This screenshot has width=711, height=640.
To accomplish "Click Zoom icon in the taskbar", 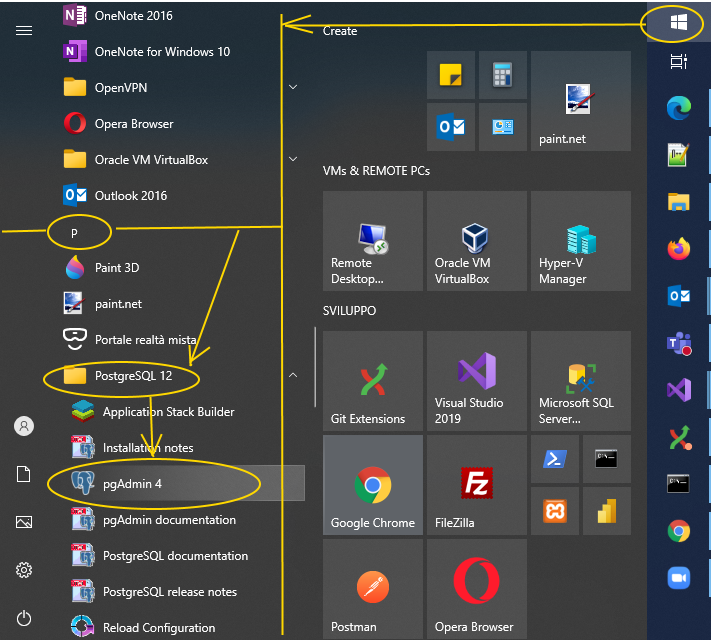I will 679,577.
